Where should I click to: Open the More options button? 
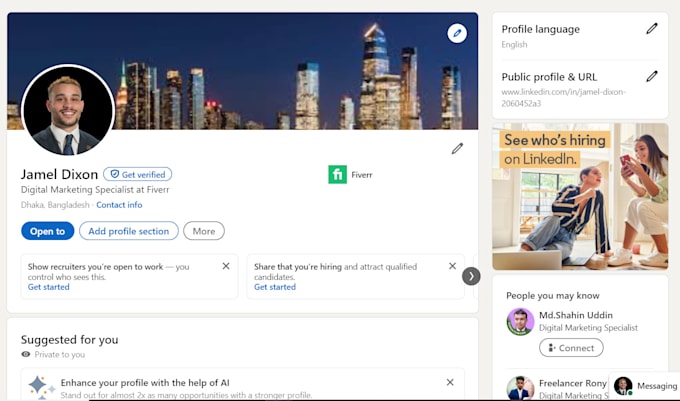point(204,231)
